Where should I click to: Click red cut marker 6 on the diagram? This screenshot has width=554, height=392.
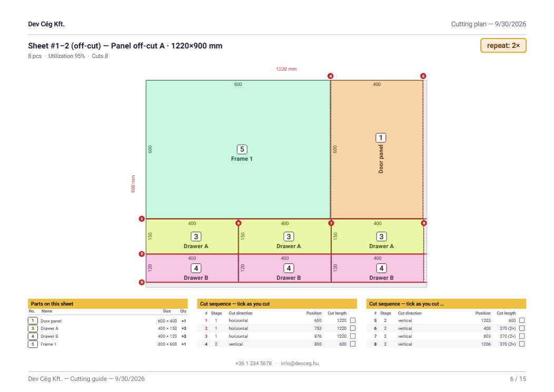[239, 223]
